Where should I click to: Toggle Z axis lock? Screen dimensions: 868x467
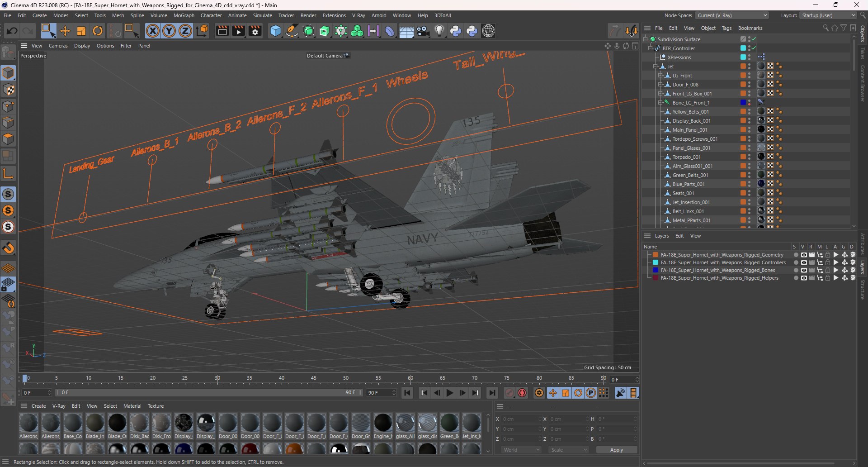click(185, 31)
